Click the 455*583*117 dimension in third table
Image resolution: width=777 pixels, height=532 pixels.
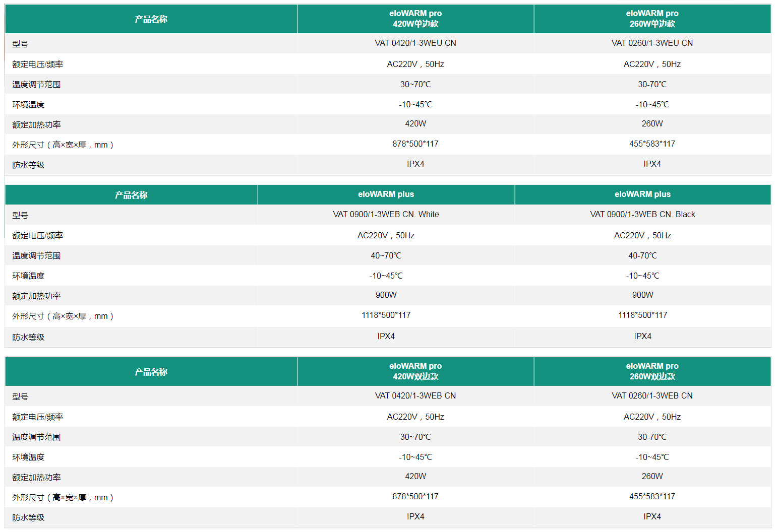click(x=652, y=497)
